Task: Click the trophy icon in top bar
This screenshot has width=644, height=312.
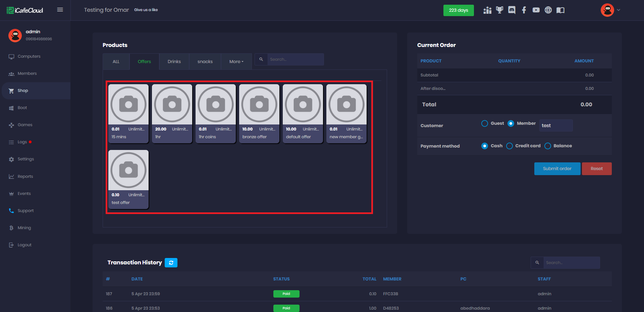Action: (x=499, y=10)
